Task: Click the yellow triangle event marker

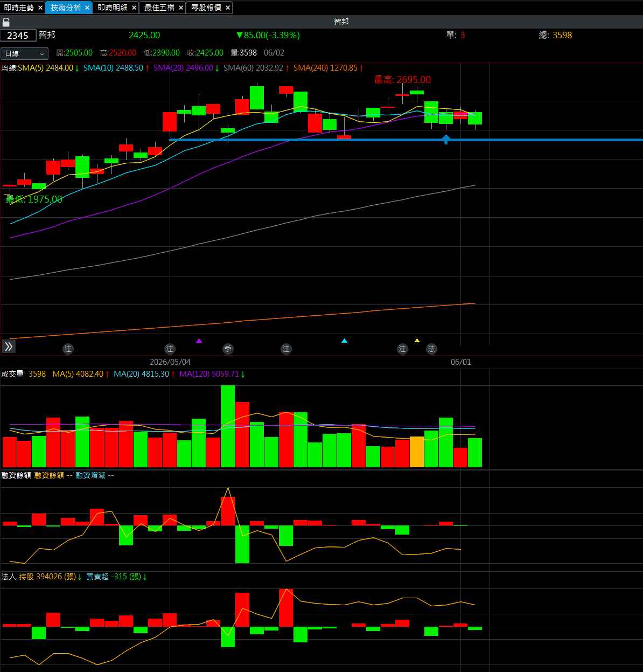Action: pyautogui.click(x=417, y=341)
